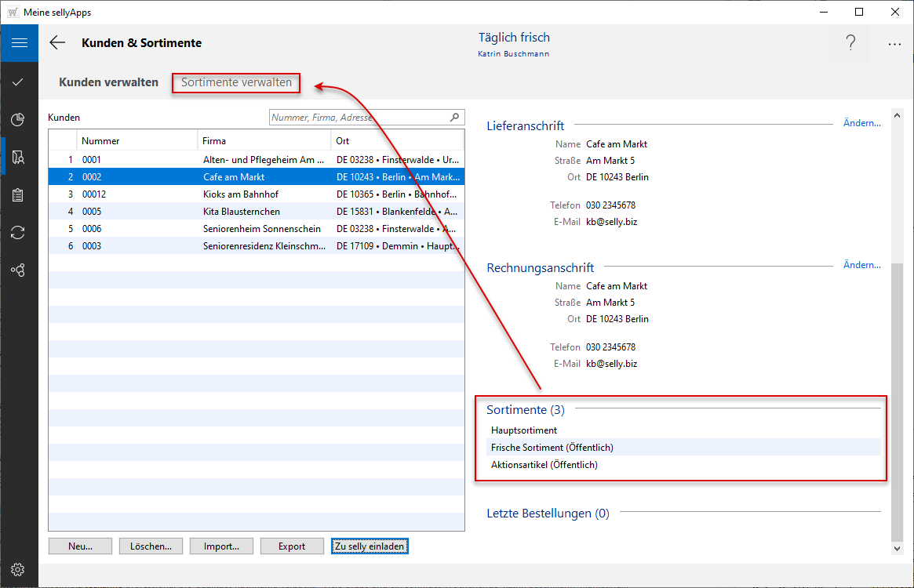
Task: Open the share connections sidebar icon
Action: pyautogui.click(x=19, y=270)
